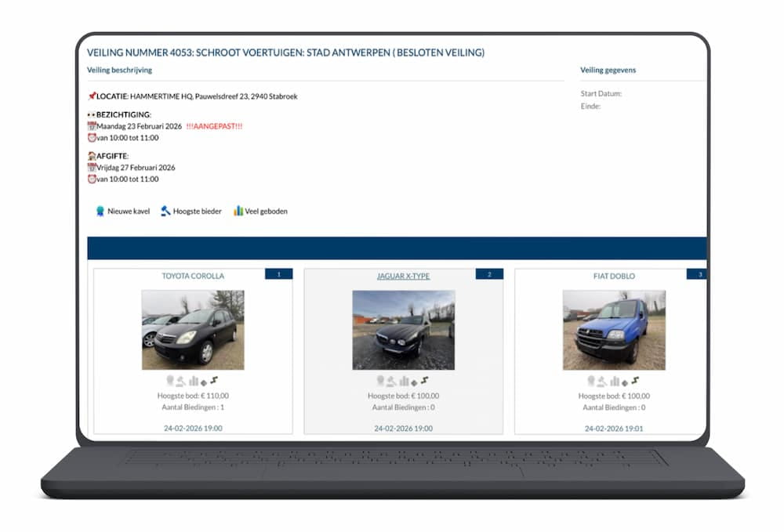Click lot number badge 2 on Jaguar card

489,274
